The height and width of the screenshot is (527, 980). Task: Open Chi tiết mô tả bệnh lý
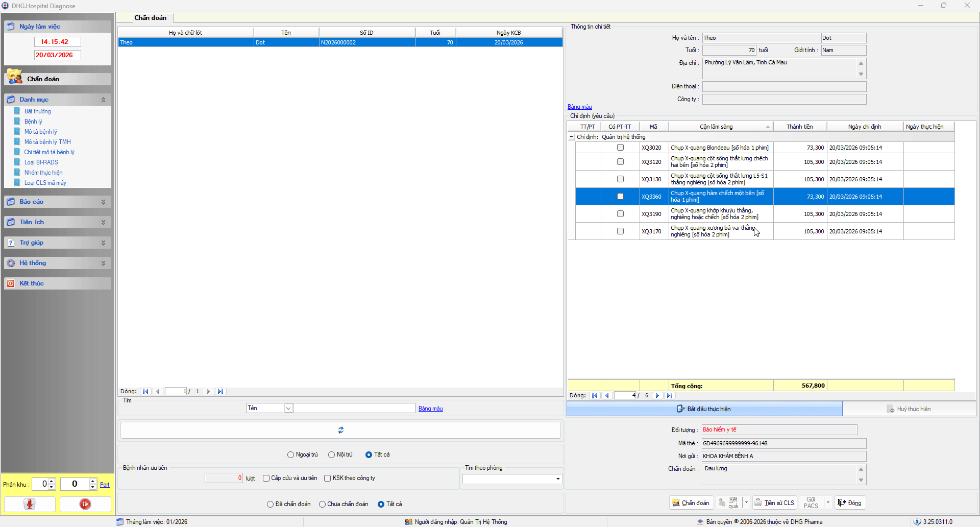[50, 152]
